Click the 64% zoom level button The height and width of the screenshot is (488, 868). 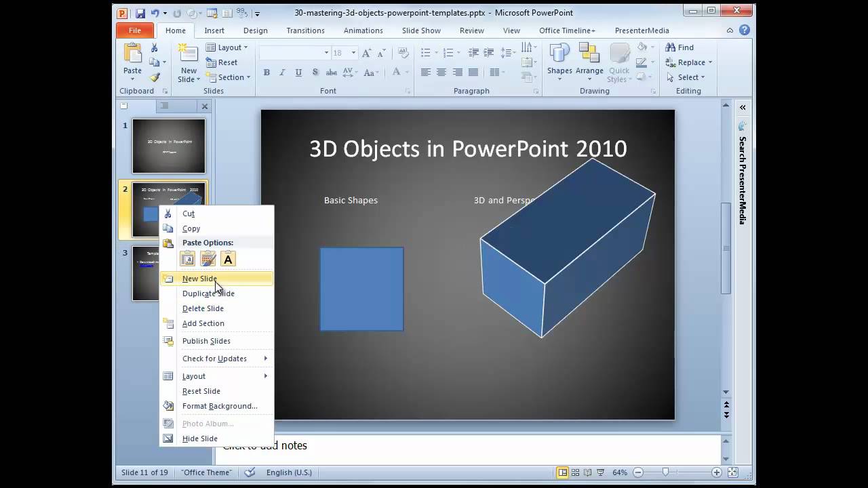point(620,472)
